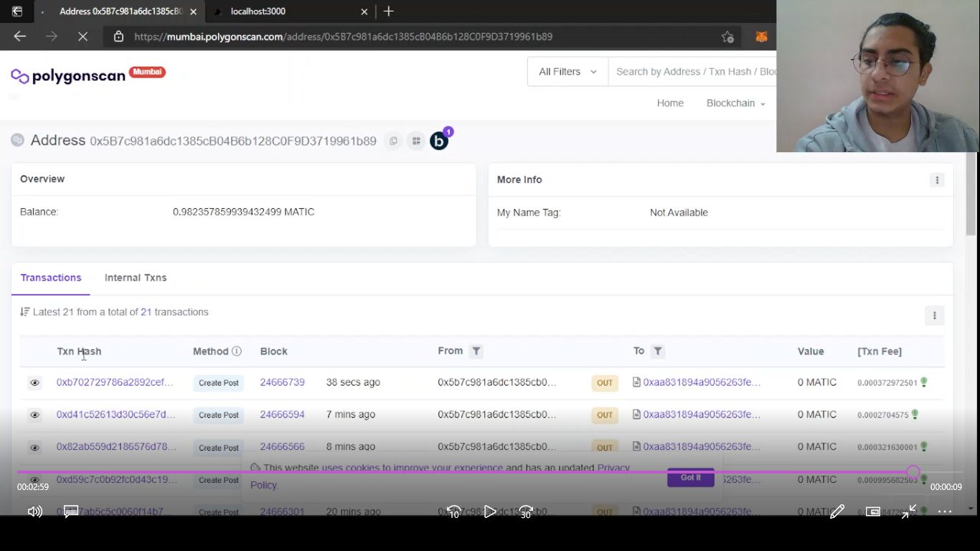
Task: Play the video
Action: click(490, 512)
